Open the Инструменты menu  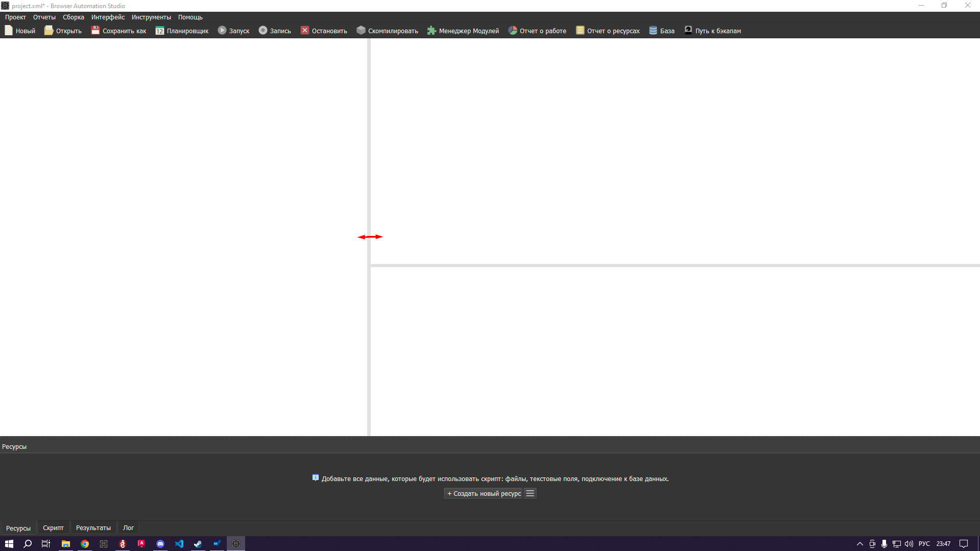[x=151, y=17]
